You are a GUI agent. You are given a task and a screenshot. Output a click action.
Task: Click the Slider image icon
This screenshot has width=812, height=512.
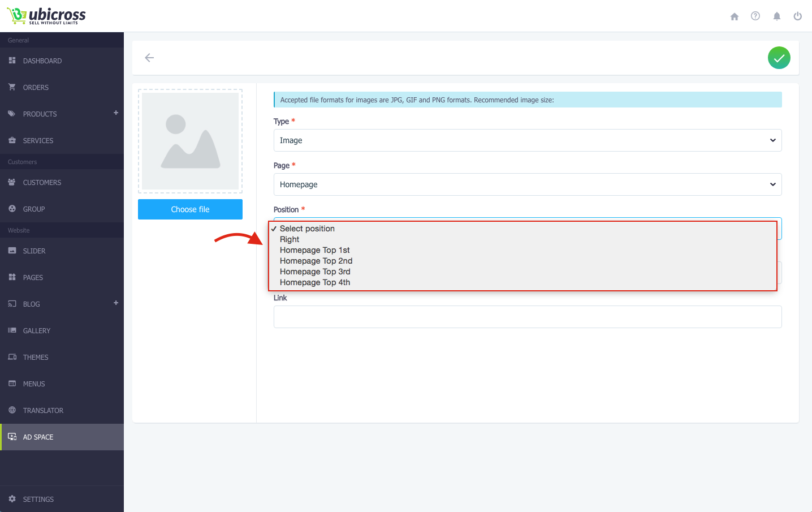point(12,251)
